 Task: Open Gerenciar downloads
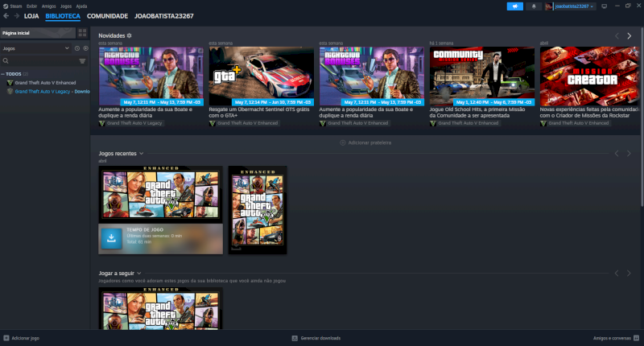click(316, 338)
